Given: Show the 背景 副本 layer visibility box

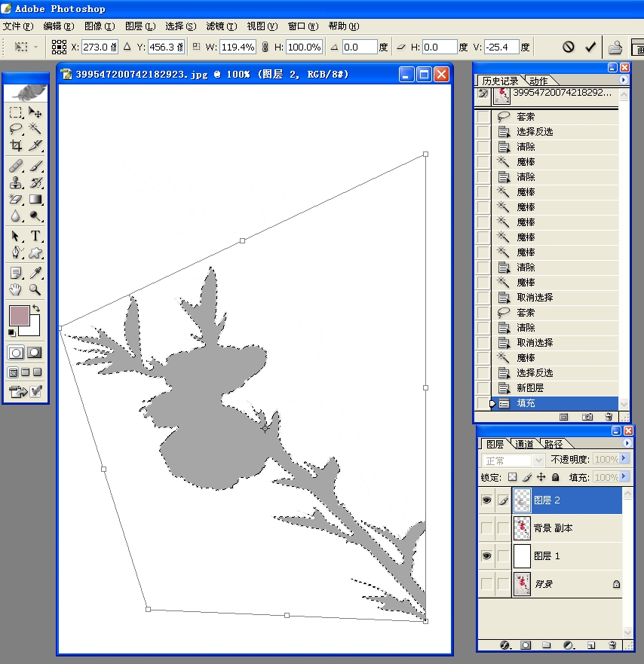Looking at the screenshot, I should click(x=486, y=528).
